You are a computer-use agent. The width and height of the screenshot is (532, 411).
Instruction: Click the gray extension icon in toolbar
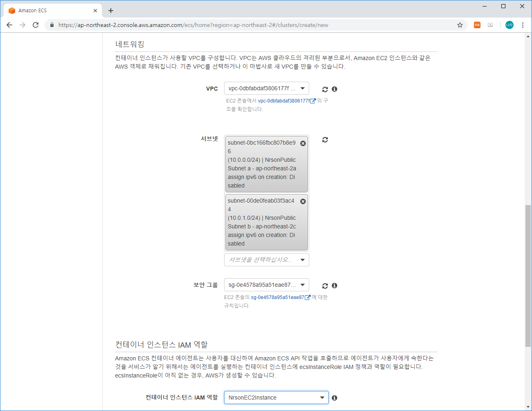coord(490,25)
